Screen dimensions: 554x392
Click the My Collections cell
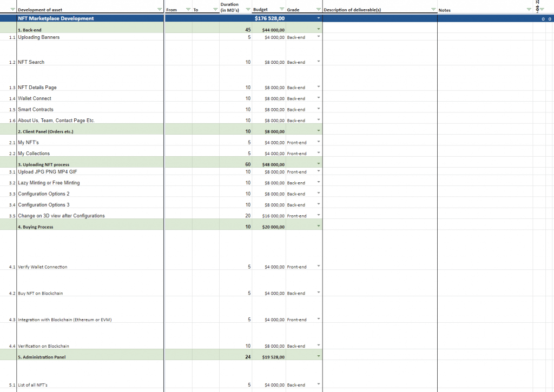[90, 151]
